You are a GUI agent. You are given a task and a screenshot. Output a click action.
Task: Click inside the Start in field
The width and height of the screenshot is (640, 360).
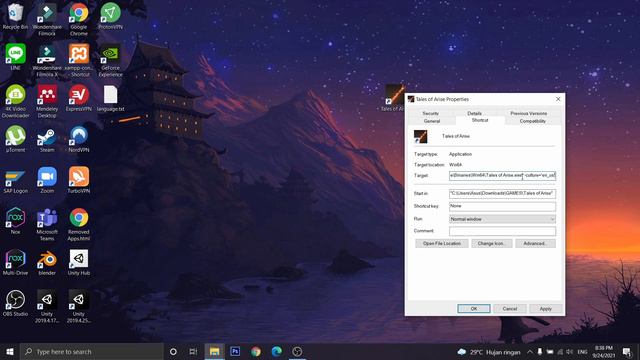502,193
